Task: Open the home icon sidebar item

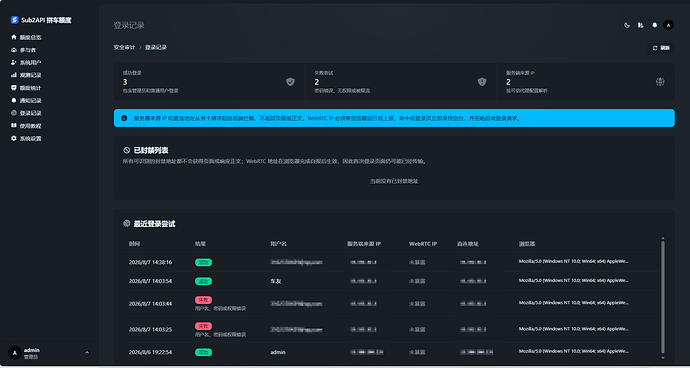Action: 14,37
